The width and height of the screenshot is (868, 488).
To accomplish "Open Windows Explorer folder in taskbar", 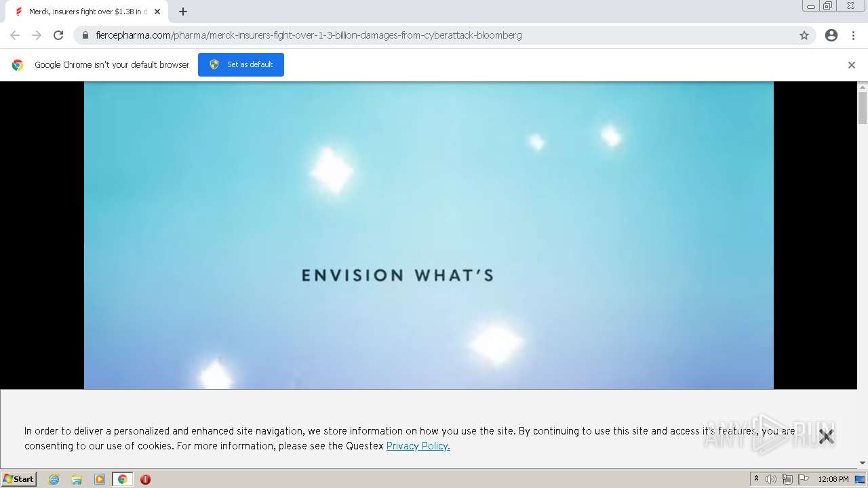I will (x=77, y=479).
